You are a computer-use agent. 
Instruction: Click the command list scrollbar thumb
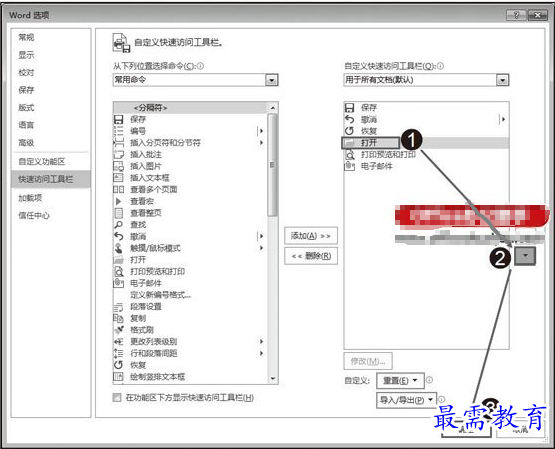(272, 165)
